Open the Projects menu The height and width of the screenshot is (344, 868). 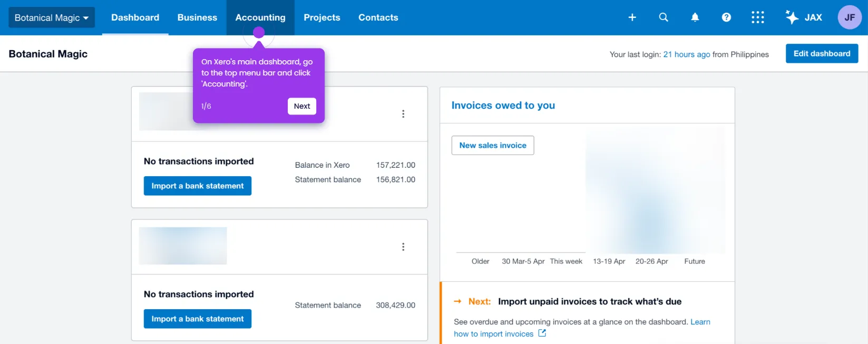tap(322, 17)
